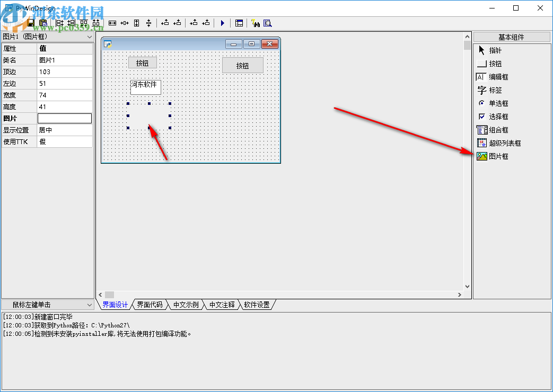553x392 pixels.
Task: Run the design with the blue play icon
Action: pos(222,23)
